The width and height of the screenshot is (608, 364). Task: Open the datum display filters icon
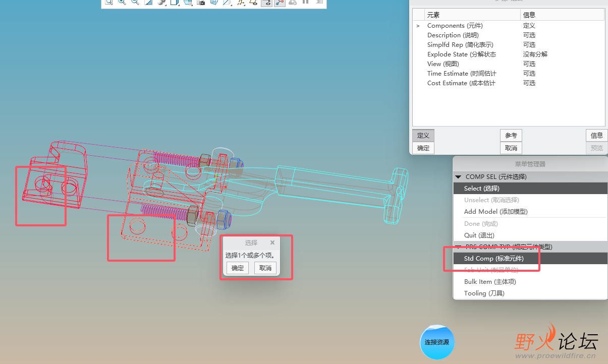(x=240, y=2)
